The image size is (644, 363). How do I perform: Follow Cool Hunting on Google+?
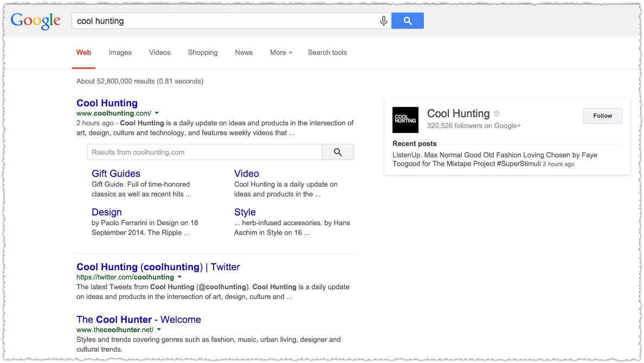[602, 116]
